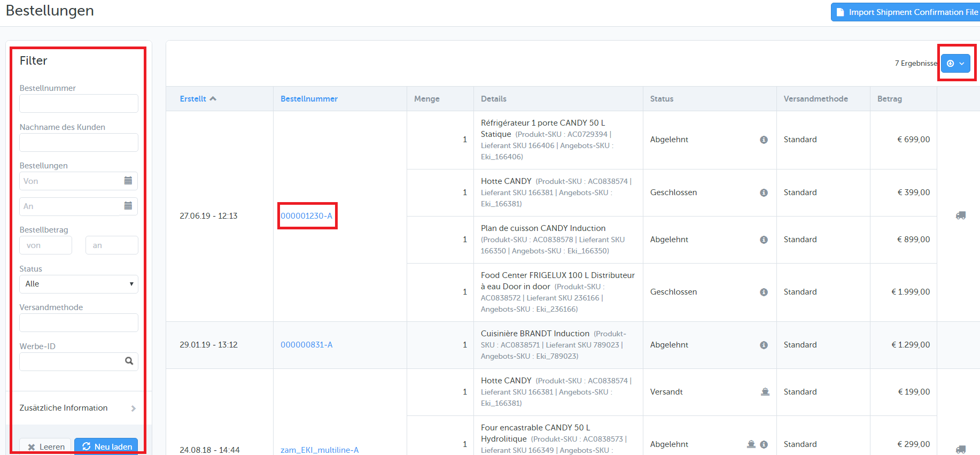The image size is (980, 455).
Task: Click the truck shipping icon for order 000001230-A
Action: pyautogui.click(x=961, y=215)
